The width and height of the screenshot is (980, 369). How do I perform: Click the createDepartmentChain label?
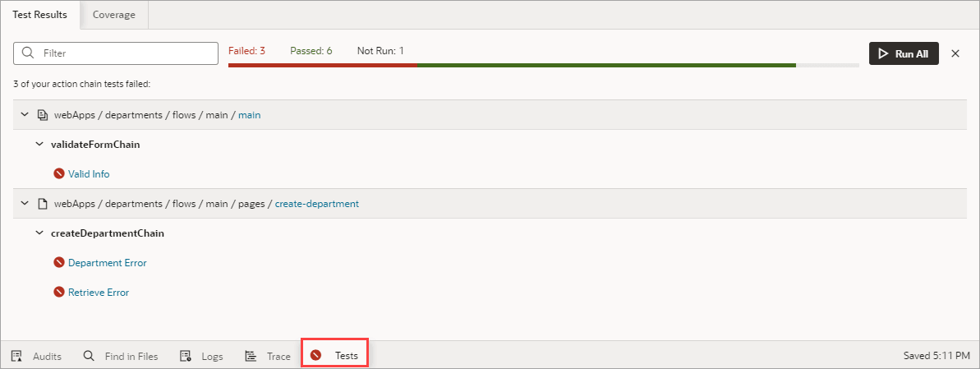pyautogui.click(x=108, y=233)
